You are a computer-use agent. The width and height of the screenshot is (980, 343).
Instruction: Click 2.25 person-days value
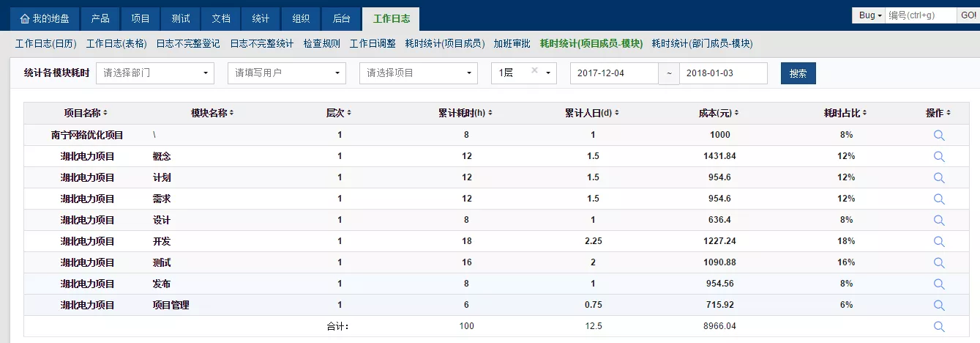pyautogui.click(x=593, y=241)
